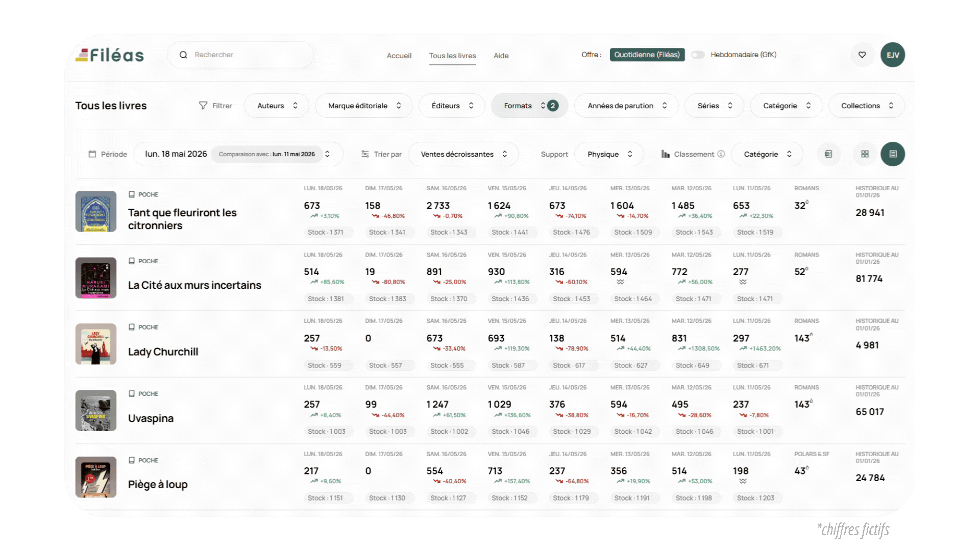Viewport: 980px width, 551px height.
Task: Click the Poche book icon for Uvaspina
Action: pos(132,393)
